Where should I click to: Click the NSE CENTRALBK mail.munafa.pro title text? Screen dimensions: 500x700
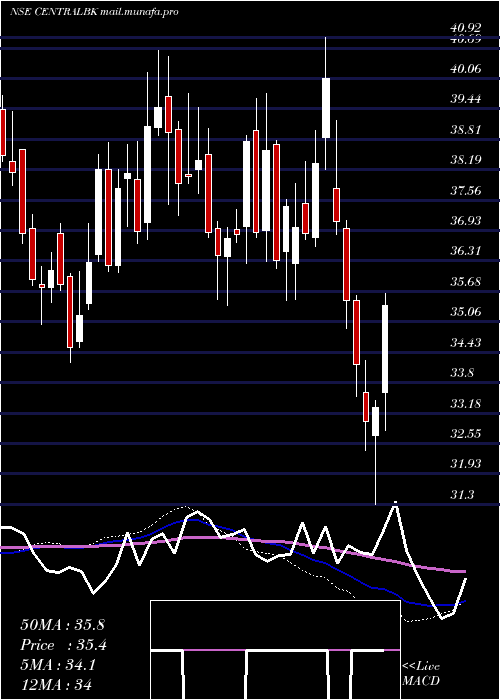[x=94, y=12]
